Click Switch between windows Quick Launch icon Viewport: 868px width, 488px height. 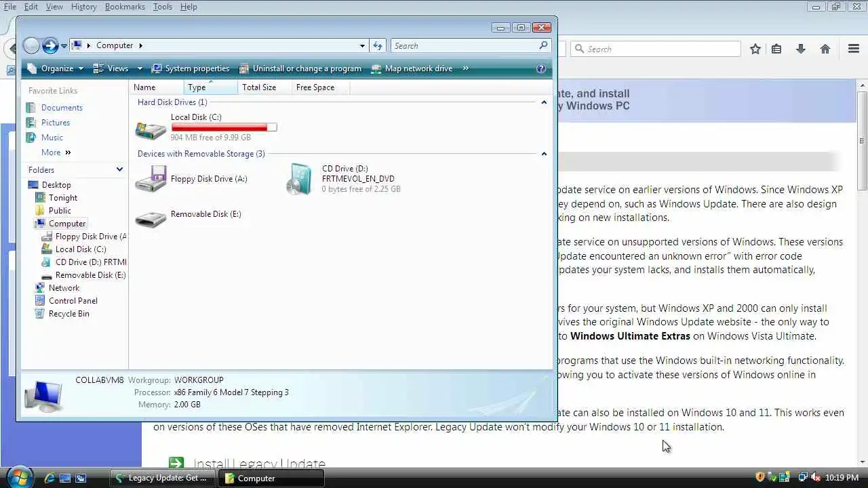81,478
